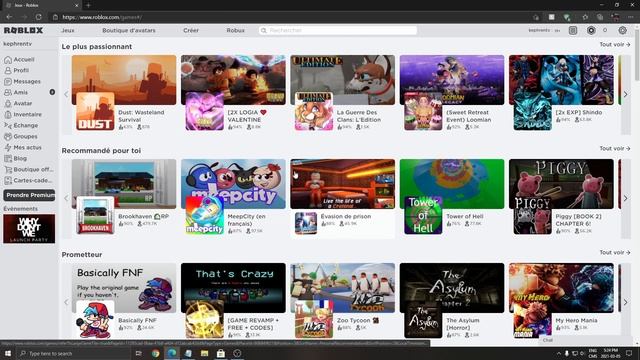640x360 pixels.
Task: Open File Explorer from the taskbar
Action: [x=204, y=353]
